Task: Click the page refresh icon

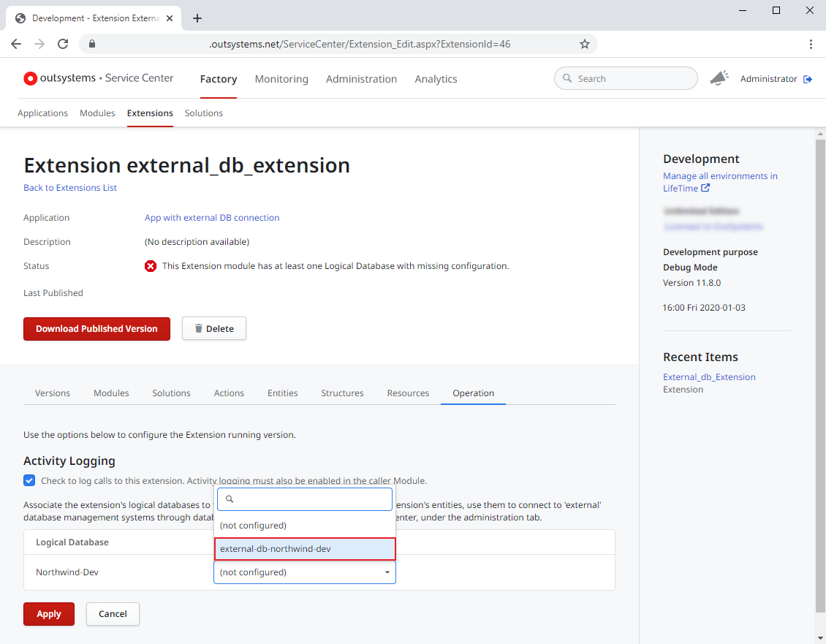Action: tap(62, 43)
